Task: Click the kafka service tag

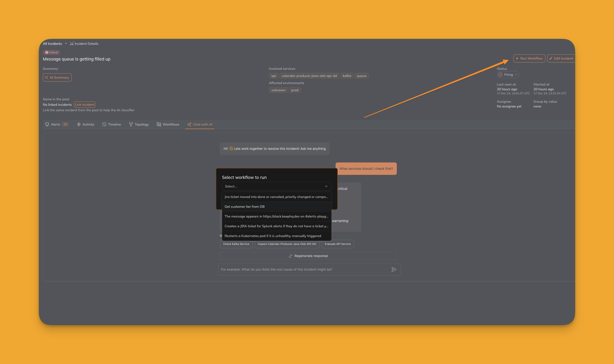Action: click(x=347, y=76)
